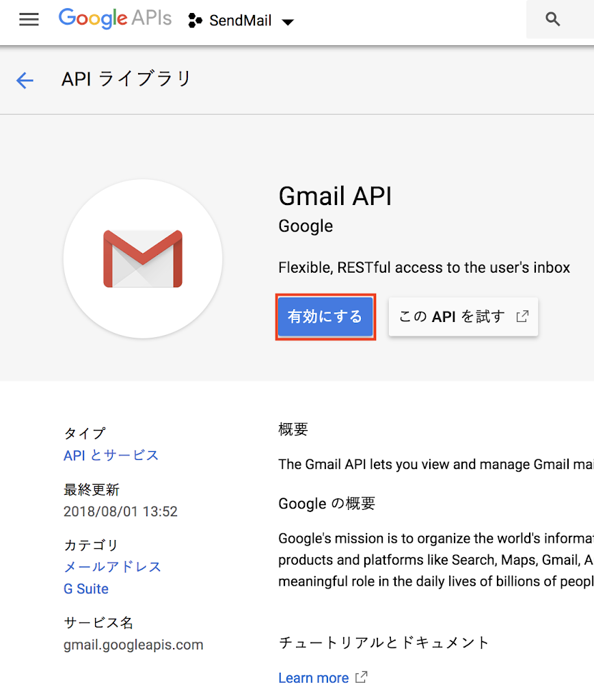Click the gmail.googleapis.com service name
The image size is (594, 700).
133,645
